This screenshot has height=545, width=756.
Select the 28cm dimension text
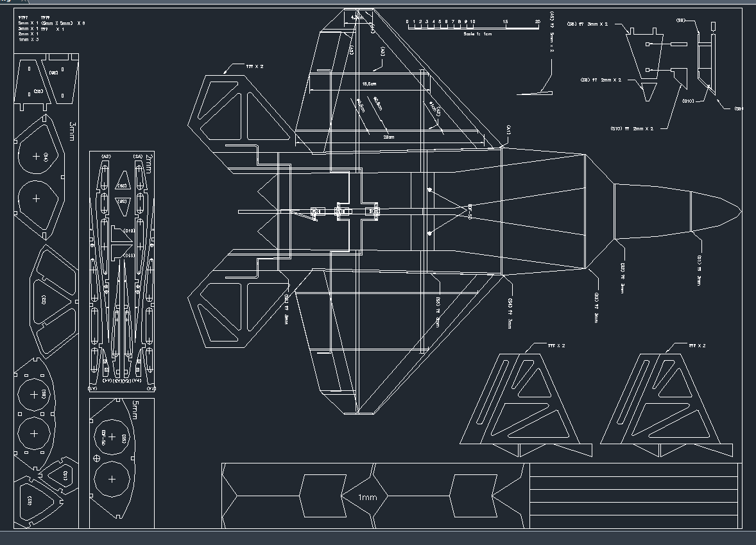tap(388, 137)
